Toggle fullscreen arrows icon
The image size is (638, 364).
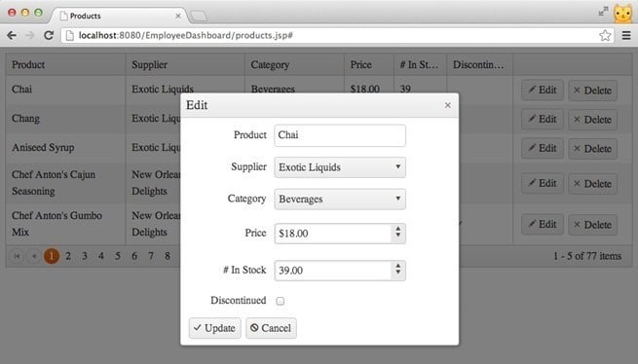click(603, 12)
